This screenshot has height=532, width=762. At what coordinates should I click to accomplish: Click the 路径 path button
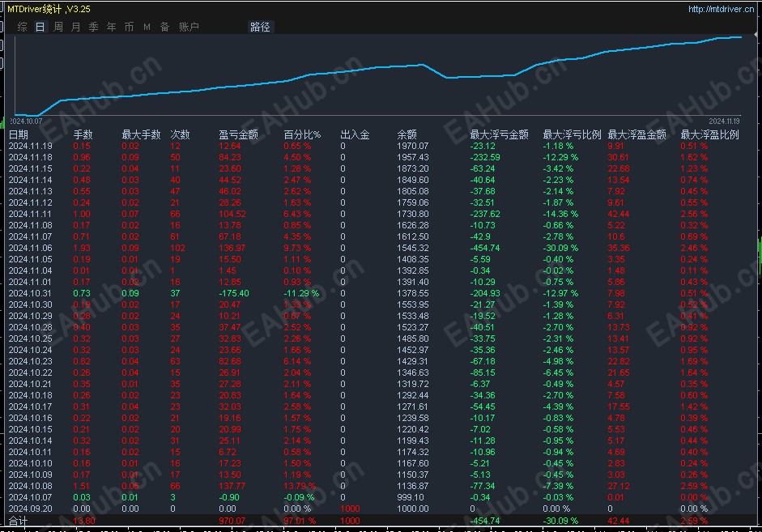point(261,28)
